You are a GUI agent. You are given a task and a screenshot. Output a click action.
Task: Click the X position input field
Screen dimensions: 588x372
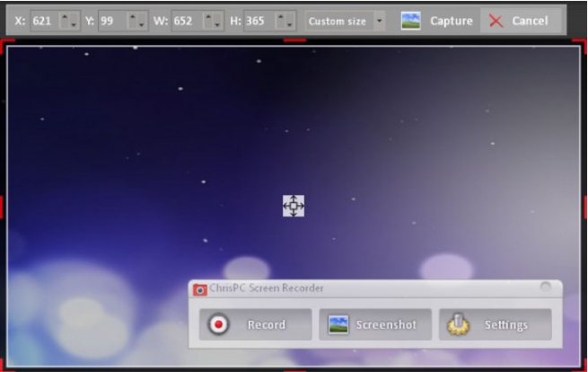click(x=45, y=21)
